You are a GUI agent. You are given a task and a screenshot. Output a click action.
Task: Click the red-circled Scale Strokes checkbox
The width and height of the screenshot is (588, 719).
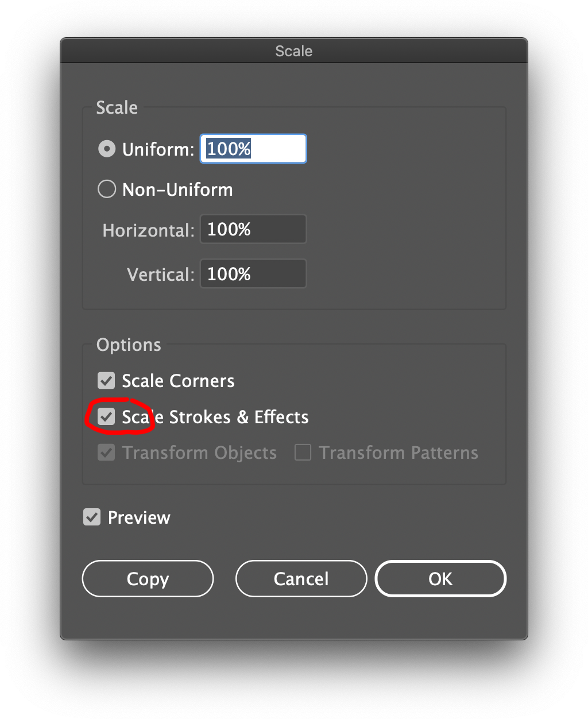click(106, 416)
